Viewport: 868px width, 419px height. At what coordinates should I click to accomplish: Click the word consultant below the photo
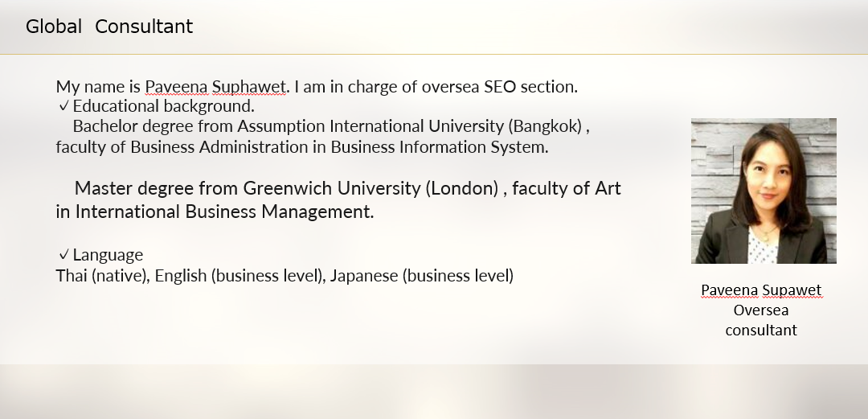pos(761,331)
